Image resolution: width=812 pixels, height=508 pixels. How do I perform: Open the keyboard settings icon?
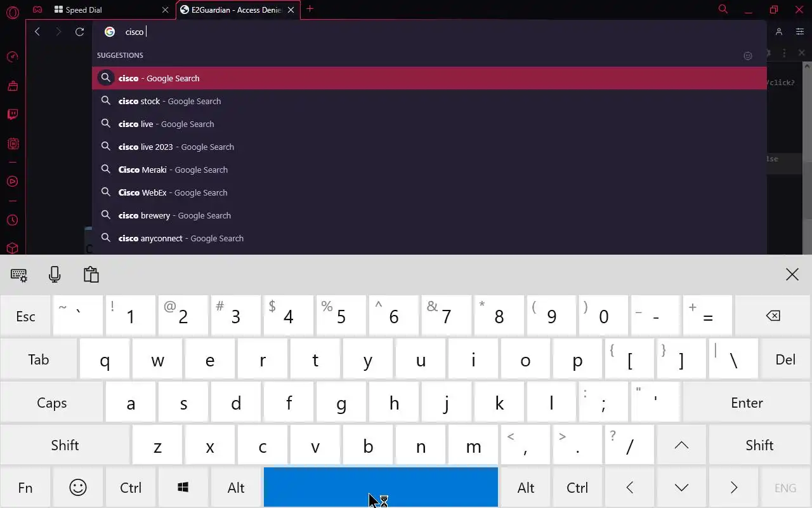(19, 274)
